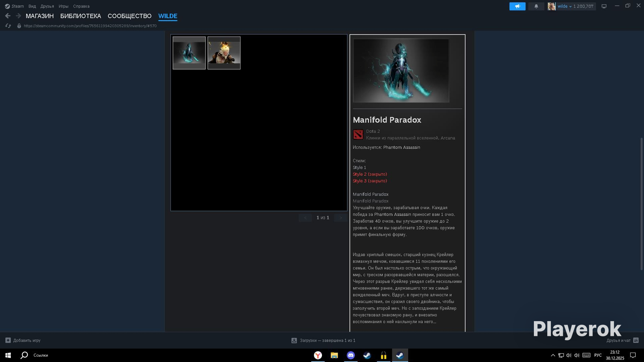Image resolution: width=644 pixels, height=362 pixels.
Task: Click the Dota 2 game name
Action: click(x=373, y=131)
